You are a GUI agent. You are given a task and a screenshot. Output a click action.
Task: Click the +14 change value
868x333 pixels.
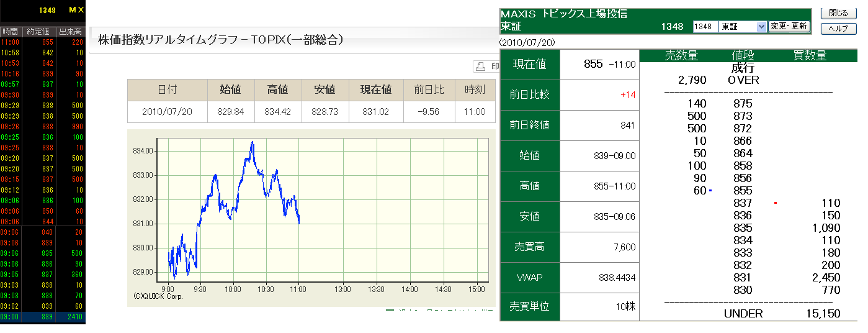[627, 95]
